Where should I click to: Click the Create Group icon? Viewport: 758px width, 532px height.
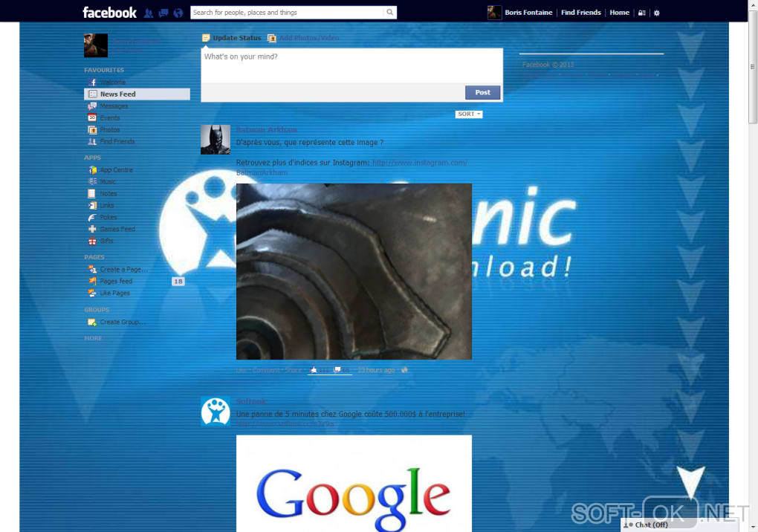(92, 322)
